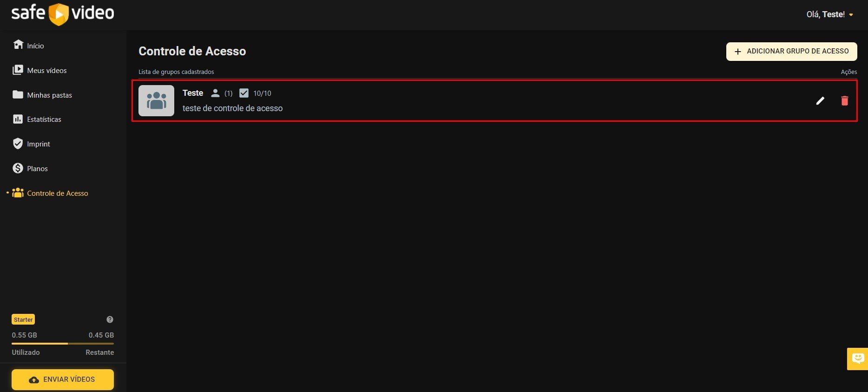Open Início in the sidebar

35,46
